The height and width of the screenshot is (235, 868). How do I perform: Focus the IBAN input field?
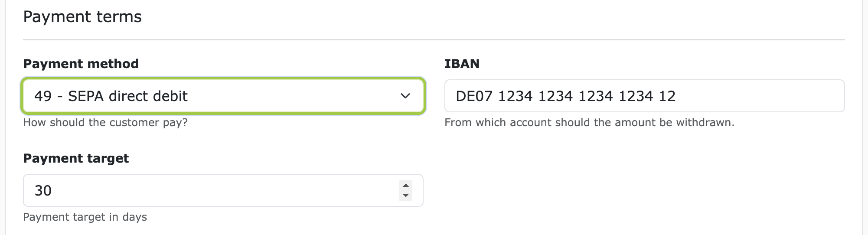pos(644,96)
